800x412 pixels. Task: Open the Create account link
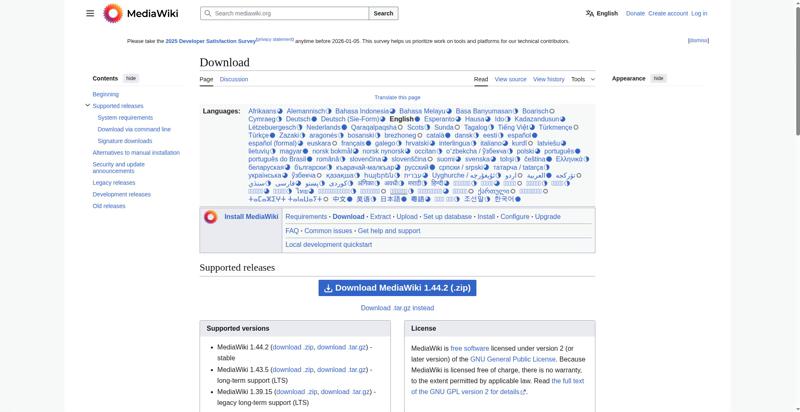[x=667, y=14]
